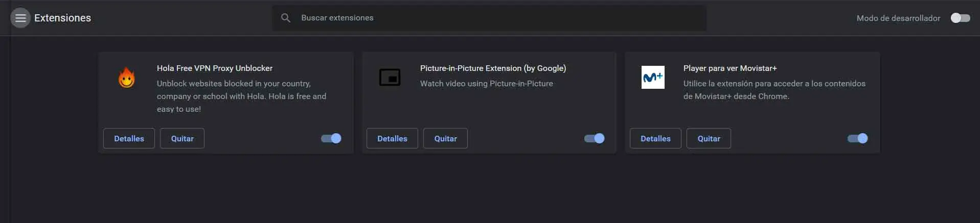Open Detalles for Player para ver Movistar+
The height and width of the screenshot is (223, 980).
point(655,138)
